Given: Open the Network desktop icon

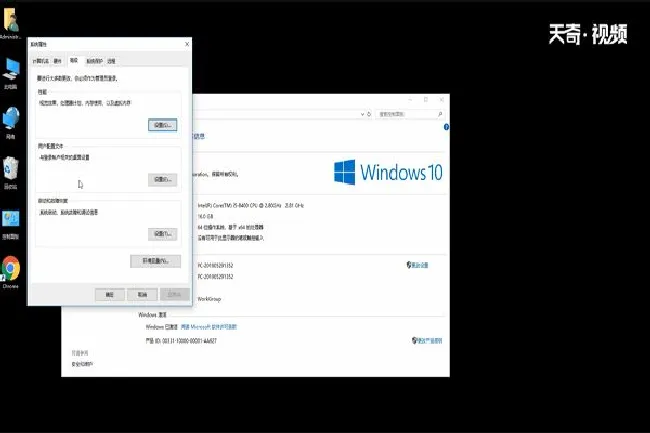Looking at the screenshot, I should (10, 123).
